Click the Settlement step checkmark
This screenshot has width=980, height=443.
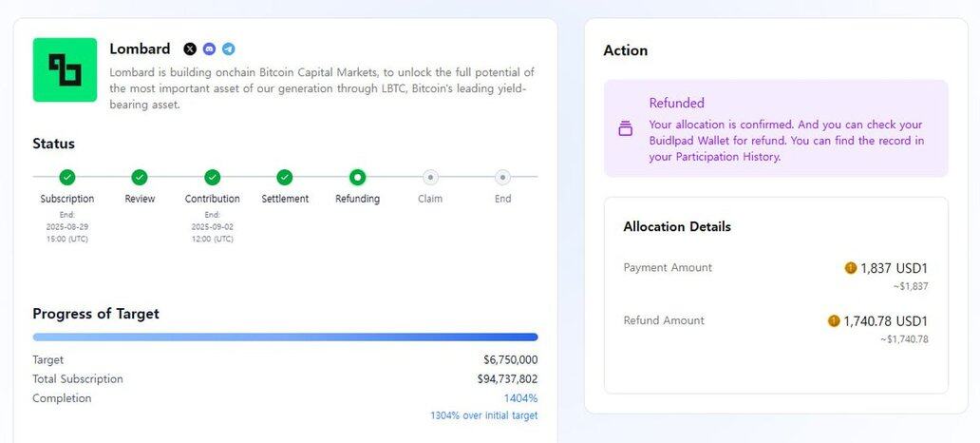click(x=285, y=177)
